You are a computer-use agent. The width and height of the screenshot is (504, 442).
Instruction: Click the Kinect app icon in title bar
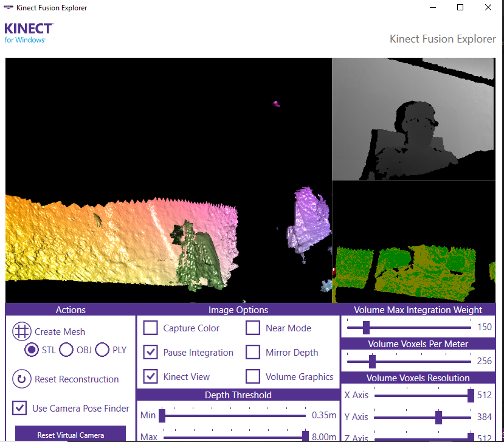[9, 7]
